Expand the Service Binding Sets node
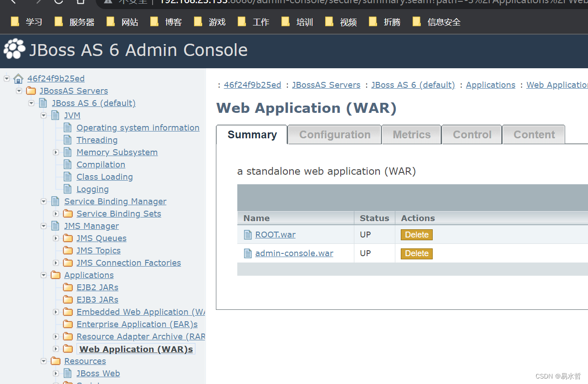 click(x=56, y=214)
